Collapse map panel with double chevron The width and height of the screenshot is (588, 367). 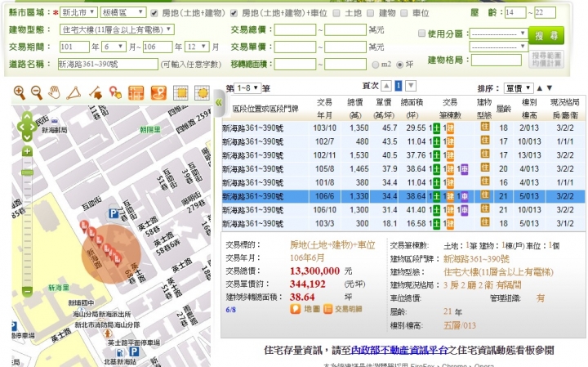coord(219,102)
